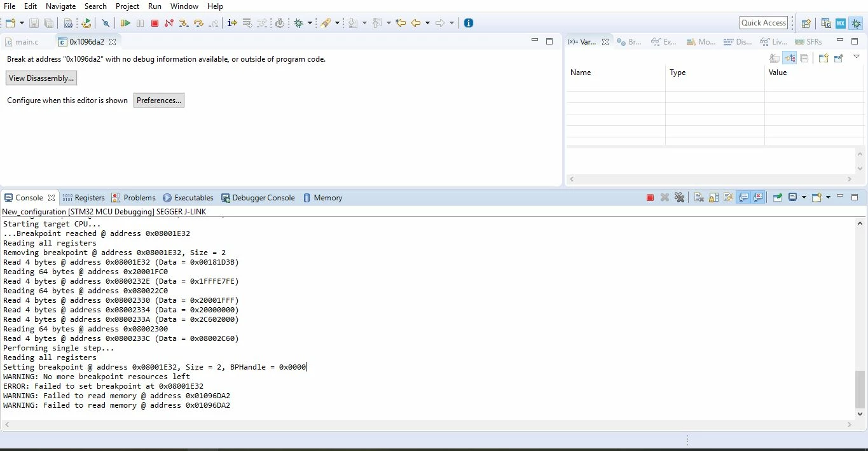Viewport: 868px width, 451px height.
Task: Click the Registers tab
Action: tap(84, 198)
